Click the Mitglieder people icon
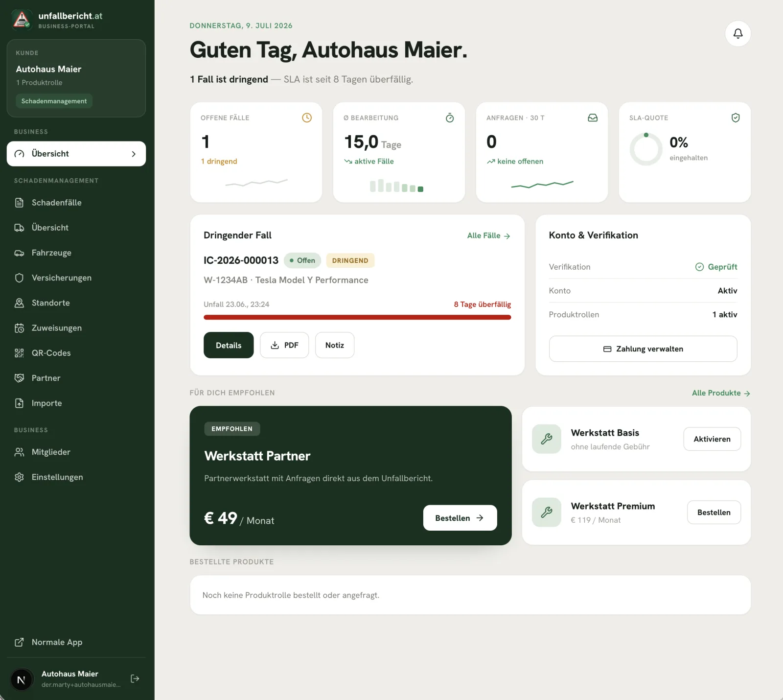 click(19, 452)
